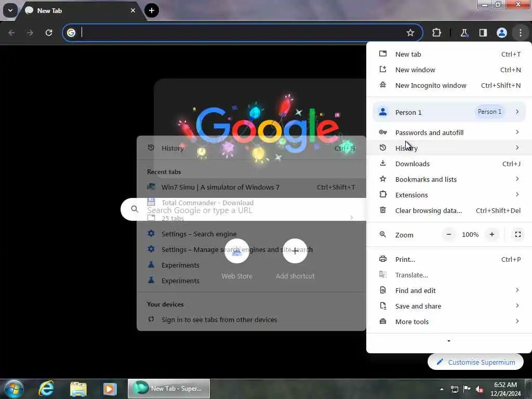Image resolution: width=532 pixels, height=399 pixels.
Task: Click the muted volume tray icon
Action: [x=480, y=389]
